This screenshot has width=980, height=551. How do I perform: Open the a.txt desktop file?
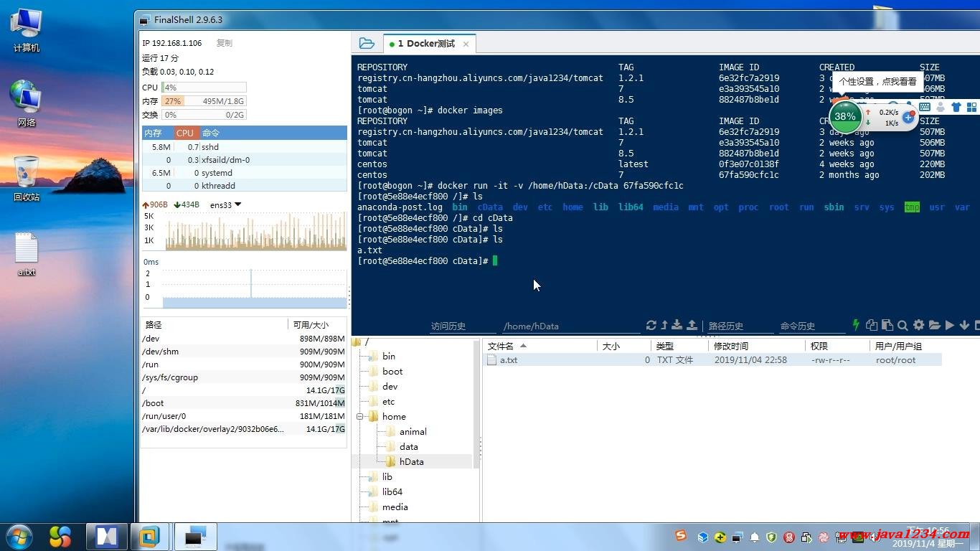[27, 254]
